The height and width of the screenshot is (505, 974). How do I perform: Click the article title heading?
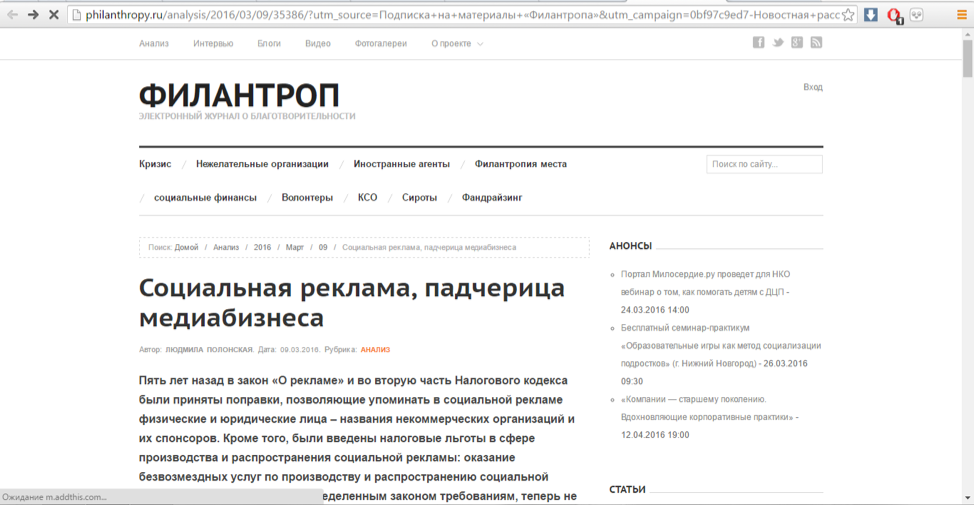(x=352, y=303)
